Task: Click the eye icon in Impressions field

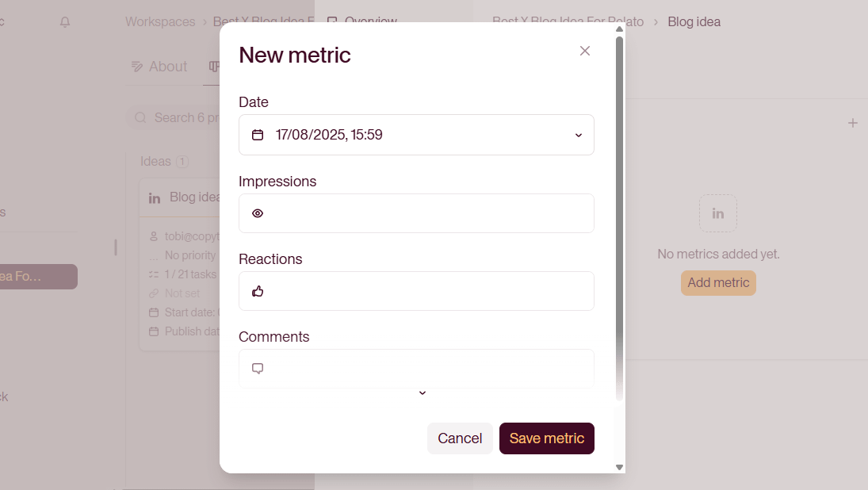Action: 258,213
